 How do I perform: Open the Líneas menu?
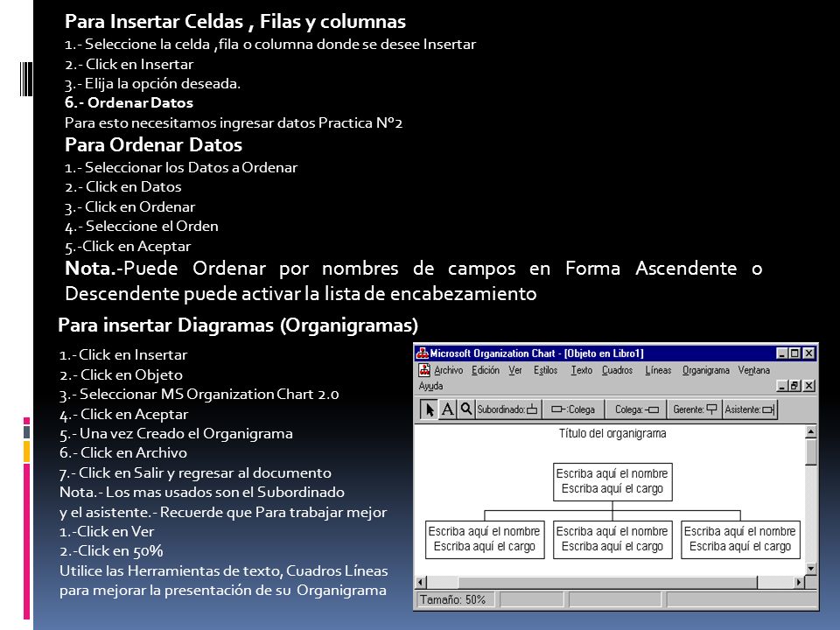pos(658,370)
